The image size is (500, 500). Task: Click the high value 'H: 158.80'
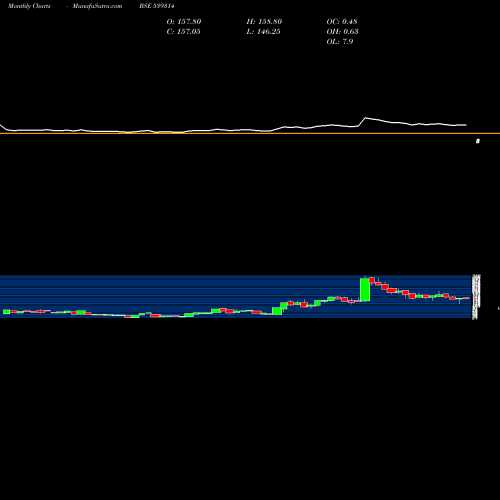point(264,22)
